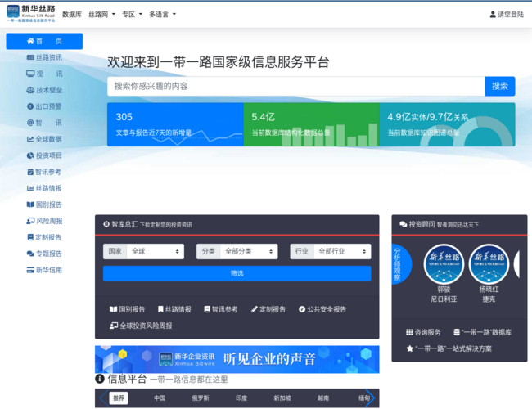Open 全球数据 in the sidebar
The image size is (532, 409).
[44, 139]
